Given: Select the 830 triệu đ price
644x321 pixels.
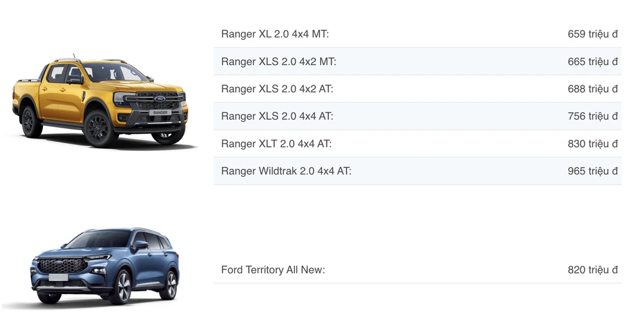Looking at the screenshot, I should (x=592, y=144).
